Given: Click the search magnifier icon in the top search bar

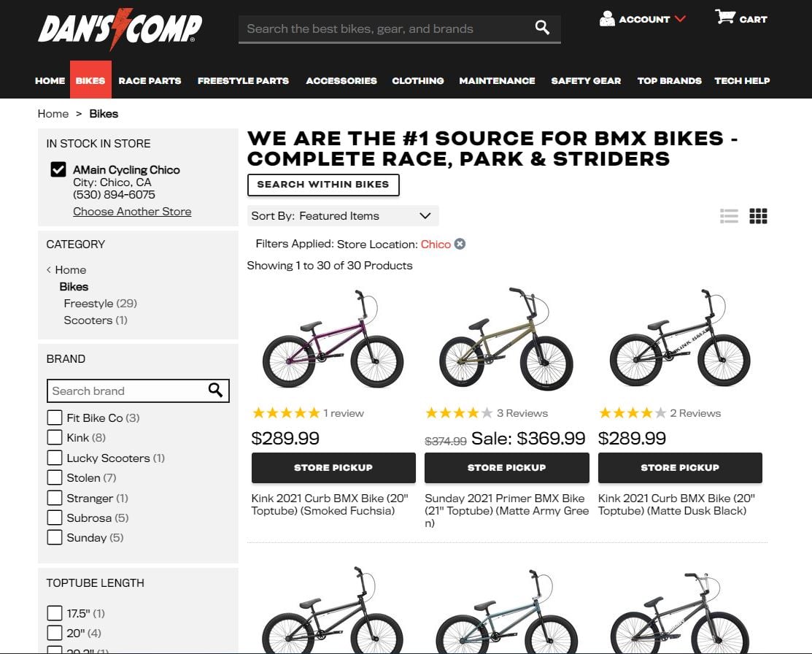Looking at the screenshot, I should [x=541, y=27].
